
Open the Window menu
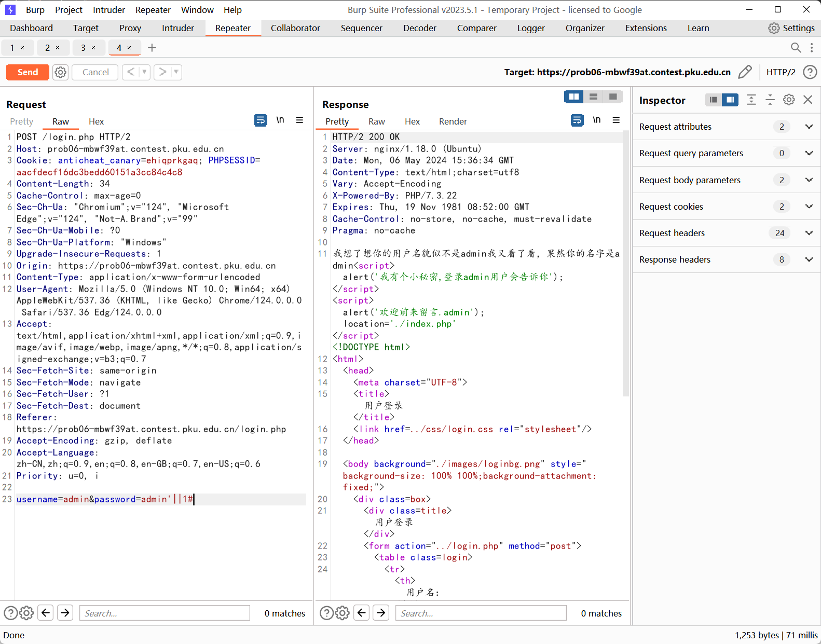point(197,10)
